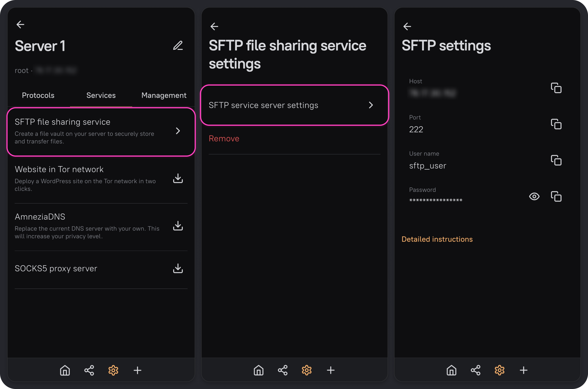Tap plus icon in Server 1 bottom bar
The height and width of the screenshot is (389, 588).
click(x=137, y=370)
